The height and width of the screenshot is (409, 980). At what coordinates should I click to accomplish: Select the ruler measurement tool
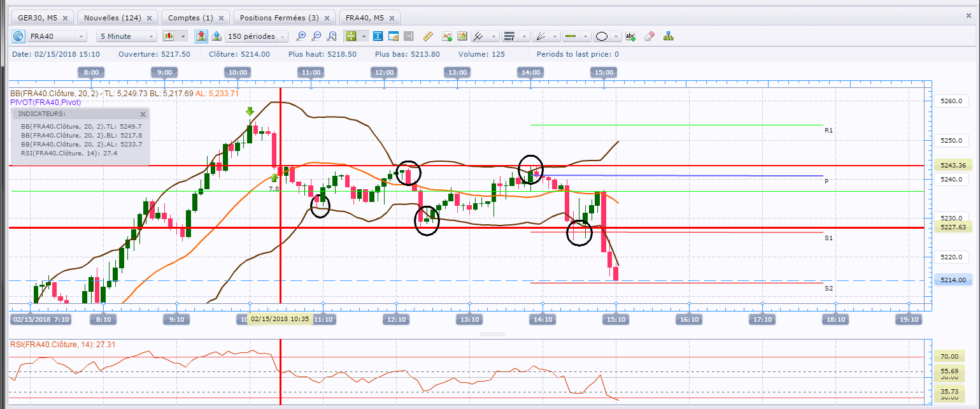click(427, 36)
